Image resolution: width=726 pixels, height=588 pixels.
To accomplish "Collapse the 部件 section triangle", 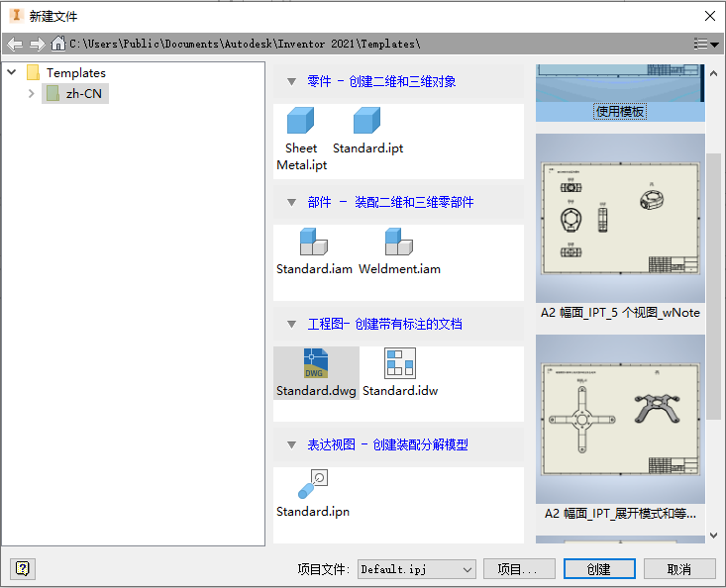I will click(291, 203).
